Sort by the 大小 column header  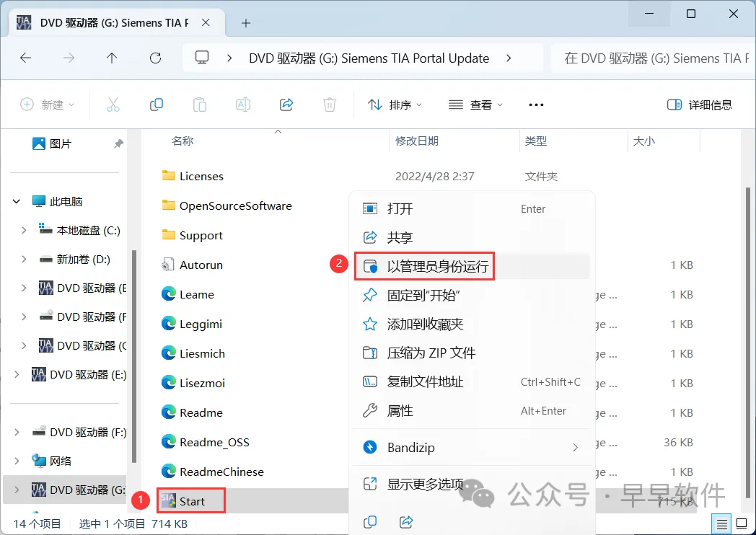pyautogui.click(x=643, y=141)
